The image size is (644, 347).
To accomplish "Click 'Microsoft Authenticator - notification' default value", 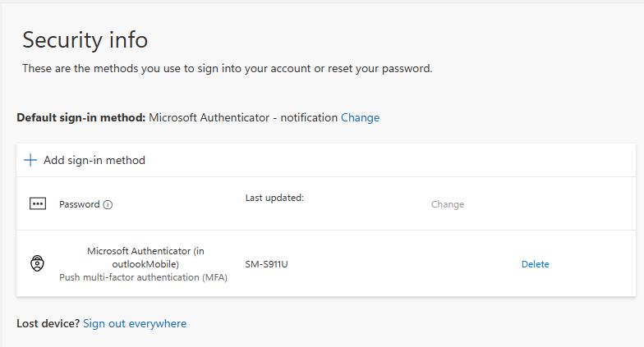I will click(243, 118).
